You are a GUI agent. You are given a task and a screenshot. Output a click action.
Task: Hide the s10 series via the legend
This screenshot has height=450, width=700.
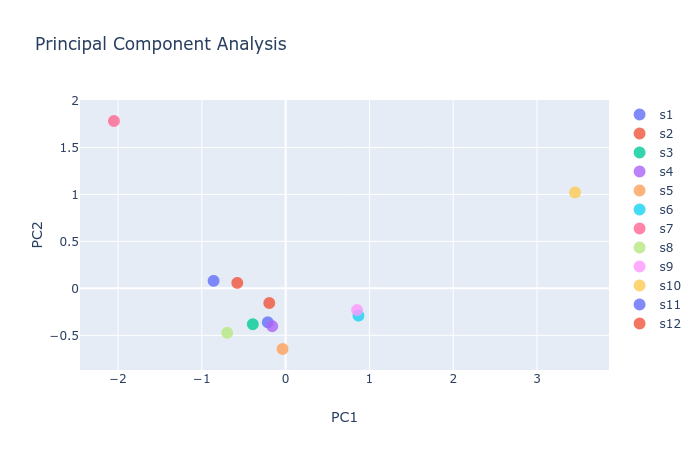[x=669, y=286]
